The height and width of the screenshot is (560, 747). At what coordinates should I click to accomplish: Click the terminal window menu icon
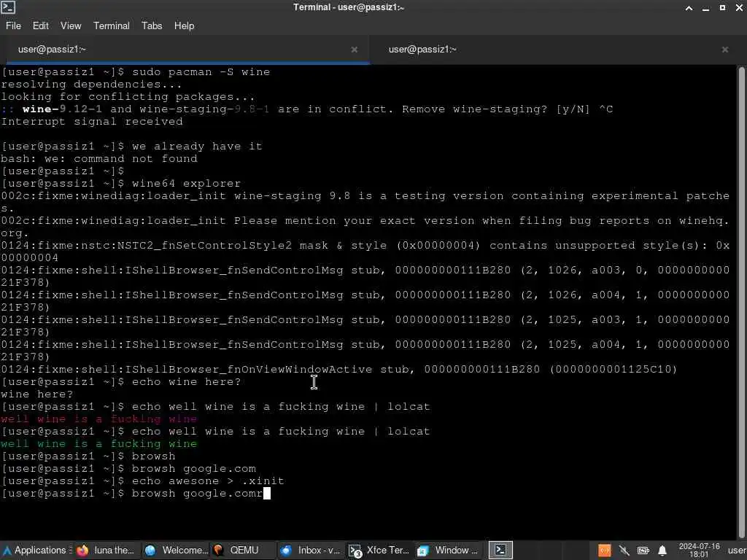click(x=8, y=7)
